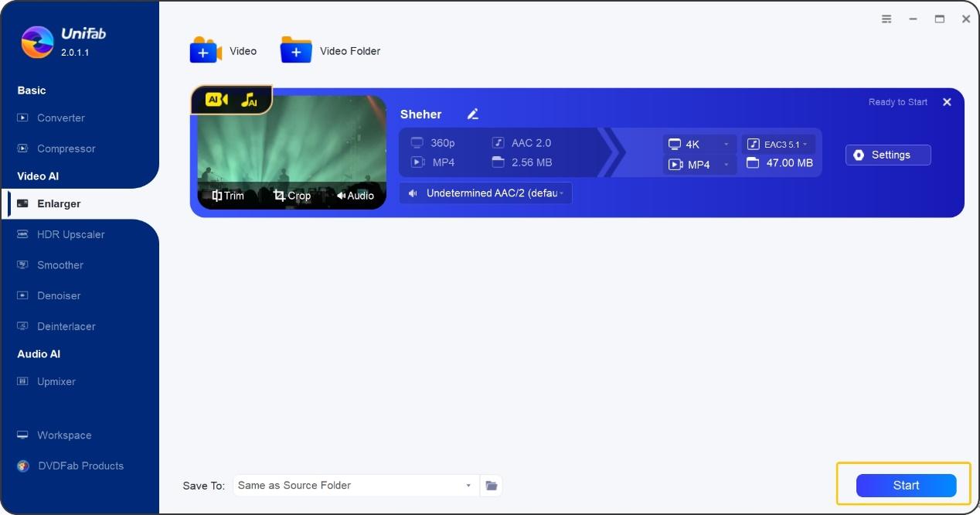
Task: Click the version 2.0.1.1 label
Action: (x=75, y=53)
